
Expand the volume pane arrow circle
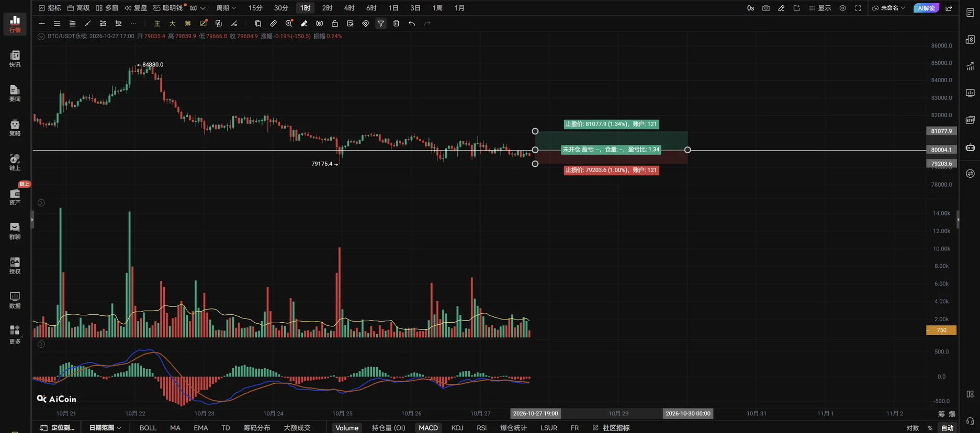[41, 203]
